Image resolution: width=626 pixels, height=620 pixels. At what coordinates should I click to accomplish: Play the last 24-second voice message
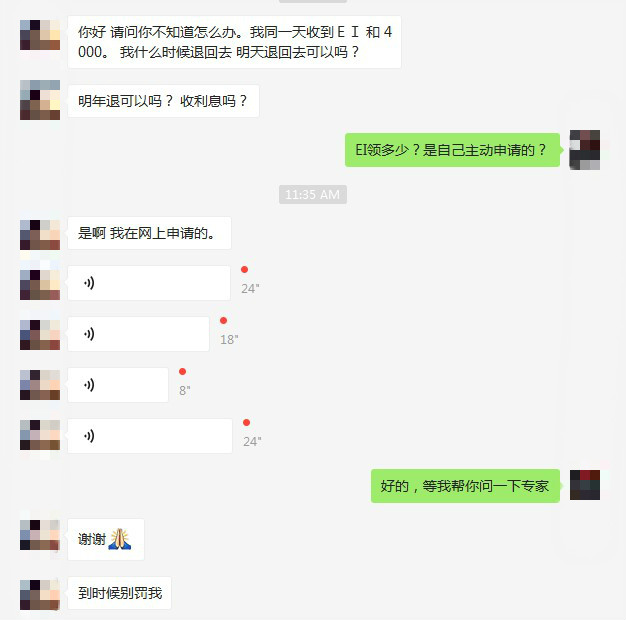tap(150, 436)
